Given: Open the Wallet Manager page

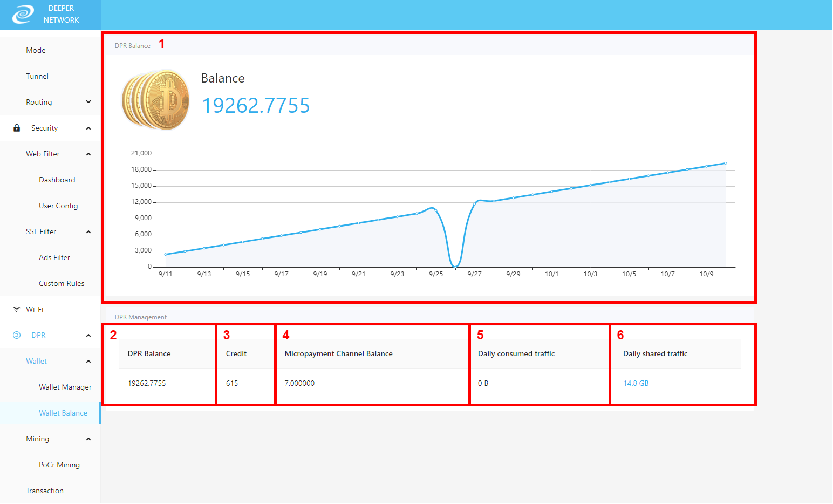Looking at the screenshot, I should [65, 387].
